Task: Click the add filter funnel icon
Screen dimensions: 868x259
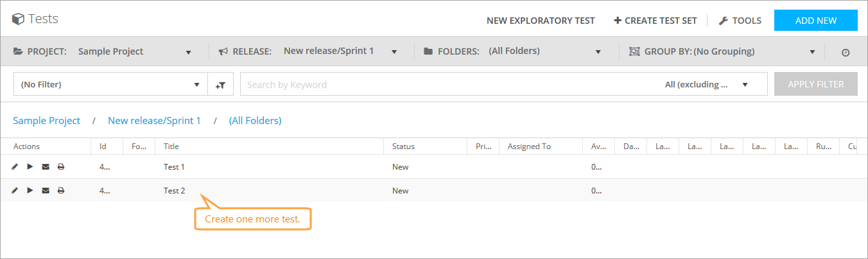Action: click(x=220, y=84)
